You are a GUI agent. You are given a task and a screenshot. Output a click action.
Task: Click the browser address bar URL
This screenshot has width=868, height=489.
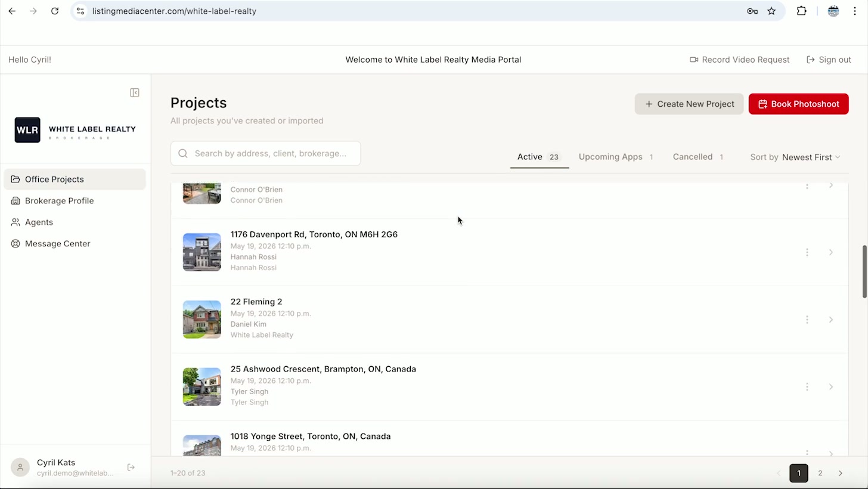(174, 11)
